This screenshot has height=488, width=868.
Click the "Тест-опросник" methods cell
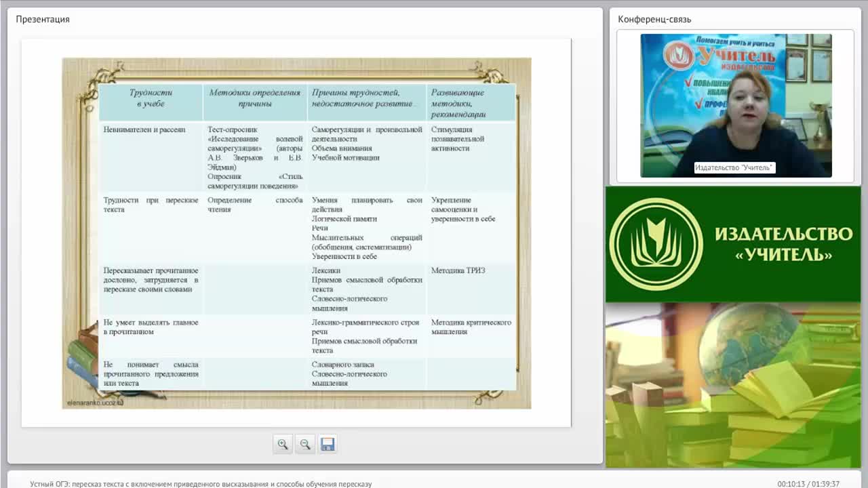point(255,158)
